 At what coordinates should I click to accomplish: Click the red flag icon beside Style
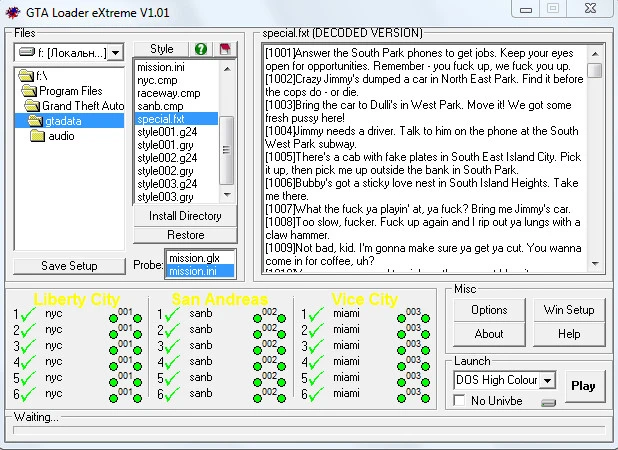tap(225, 49)
